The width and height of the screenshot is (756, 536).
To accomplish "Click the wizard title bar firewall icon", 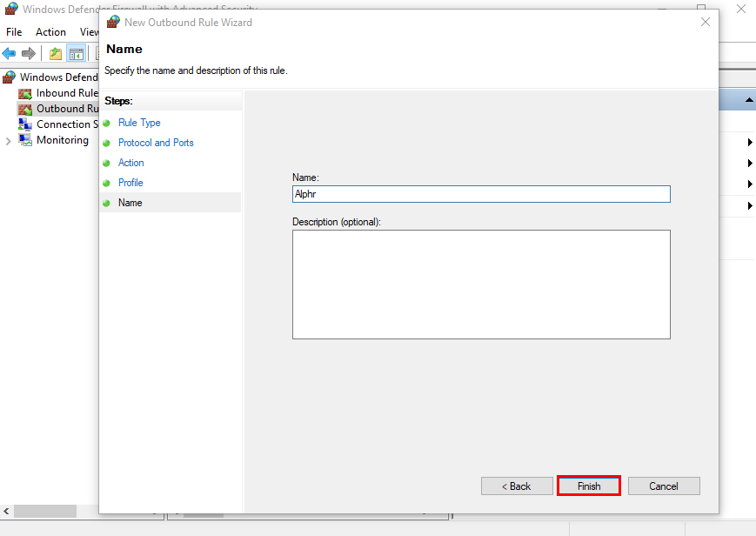I will click(113, 22).
